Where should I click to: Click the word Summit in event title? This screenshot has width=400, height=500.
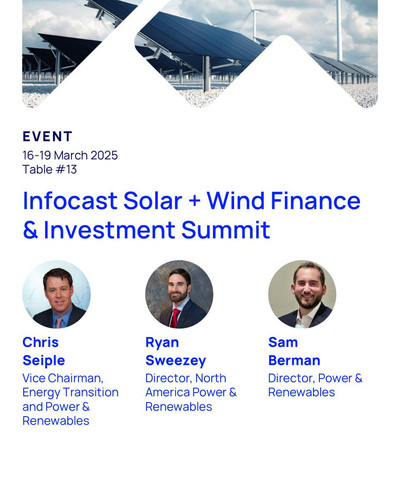click(226, 230)
